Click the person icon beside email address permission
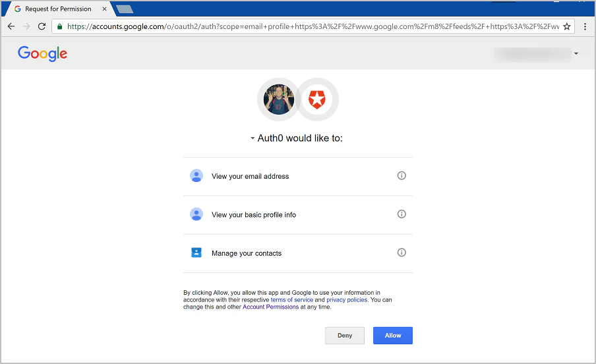 click(196, 175)
